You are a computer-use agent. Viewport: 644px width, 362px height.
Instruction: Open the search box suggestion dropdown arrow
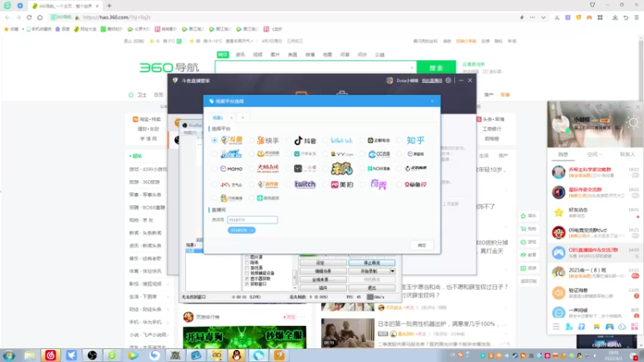(412, 68)
